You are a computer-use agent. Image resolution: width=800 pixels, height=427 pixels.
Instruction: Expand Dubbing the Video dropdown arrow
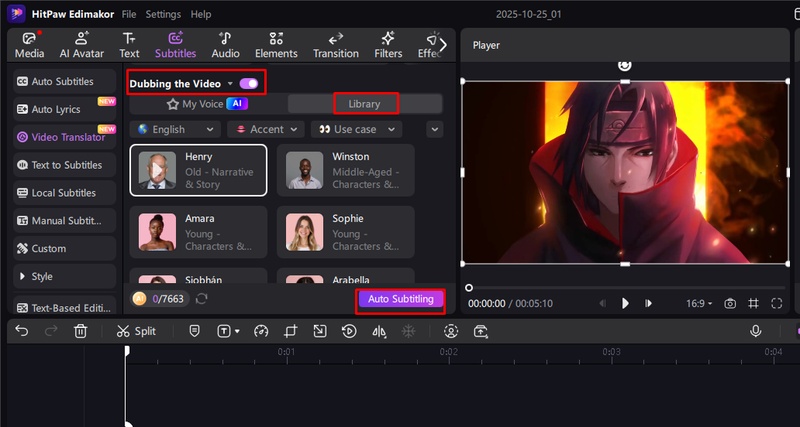230,84
